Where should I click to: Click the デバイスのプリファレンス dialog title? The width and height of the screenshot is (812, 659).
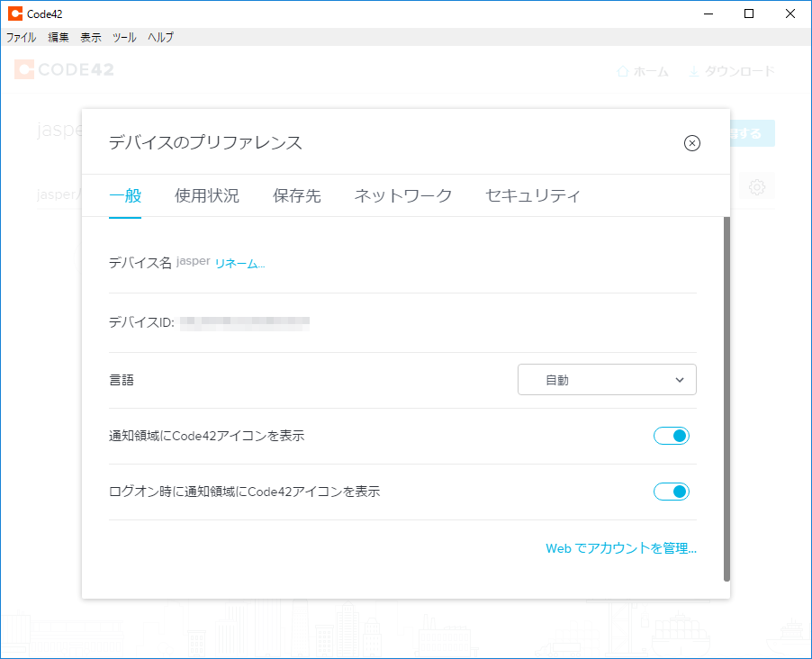(x=205, y=142)
